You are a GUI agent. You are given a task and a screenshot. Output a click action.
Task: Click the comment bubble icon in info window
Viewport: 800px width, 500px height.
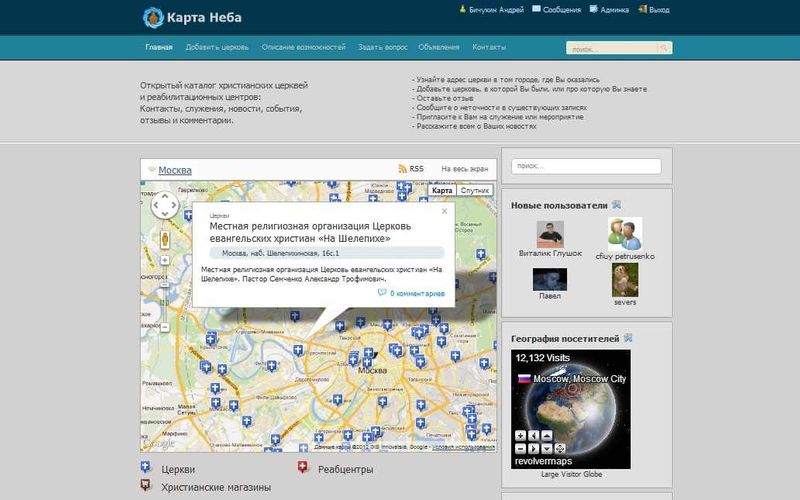pyautogui.click(x=382, y=293)
